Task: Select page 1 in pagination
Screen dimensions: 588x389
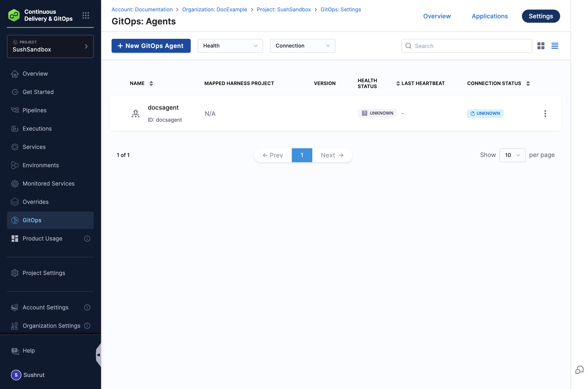Action: click(302, 155)
